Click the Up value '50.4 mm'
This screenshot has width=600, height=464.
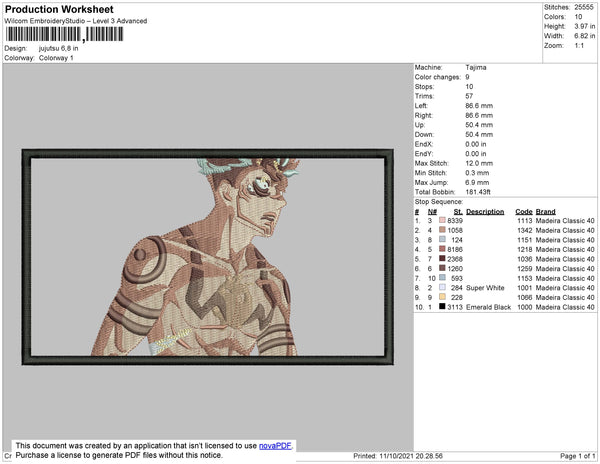(x=479, y=125)
